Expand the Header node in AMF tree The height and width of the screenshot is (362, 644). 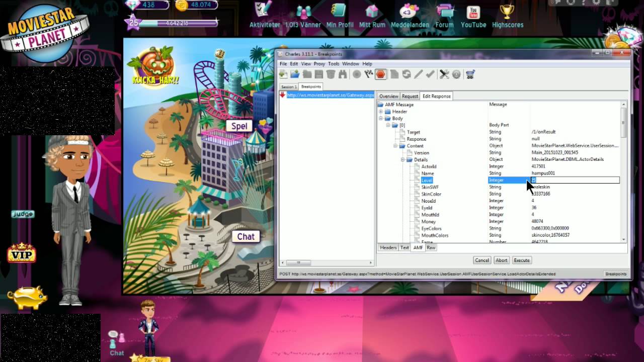pyautogui.click(x=381, y=112)
